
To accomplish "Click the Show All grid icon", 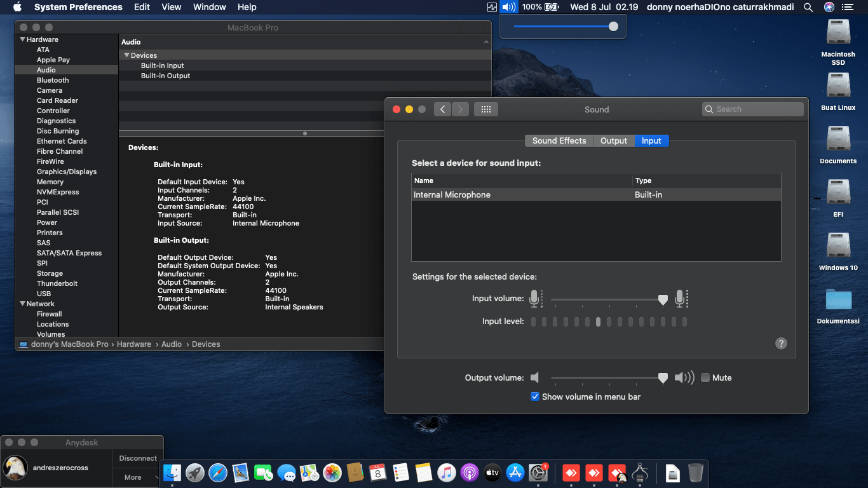I will 486,109.
